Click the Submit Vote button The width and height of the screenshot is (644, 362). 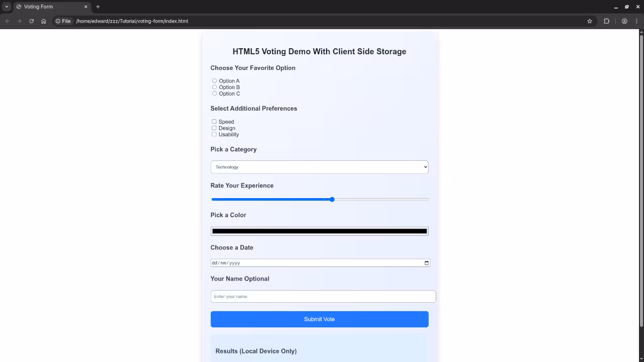point(319,319)
